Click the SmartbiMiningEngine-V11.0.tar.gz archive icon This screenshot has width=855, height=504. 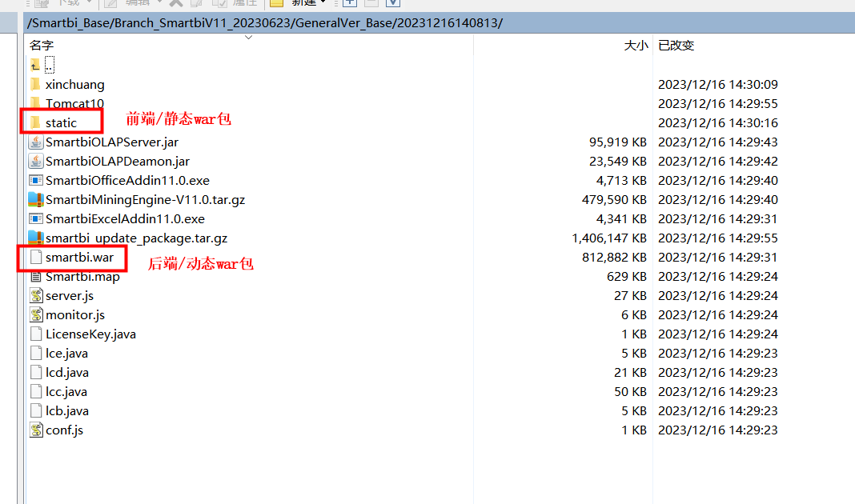[35, 199]
